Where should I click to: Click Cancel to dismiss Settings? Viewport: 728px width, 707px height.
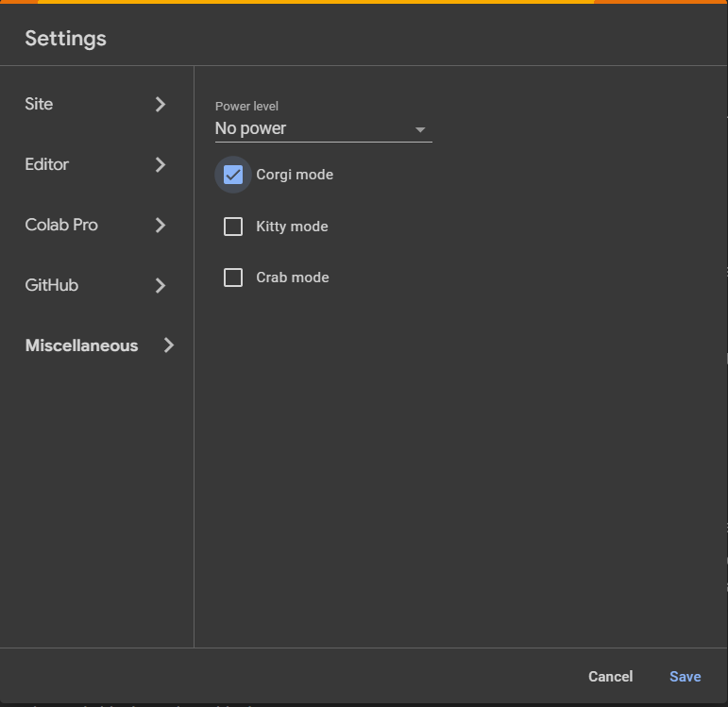pos(611,677)
